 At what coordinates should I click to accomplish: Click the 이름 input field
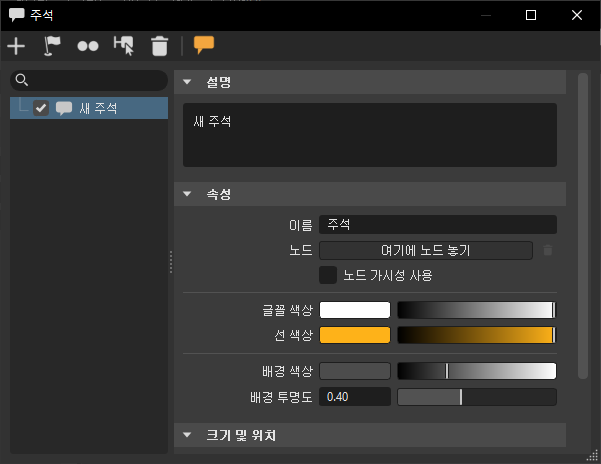[438, 225]
